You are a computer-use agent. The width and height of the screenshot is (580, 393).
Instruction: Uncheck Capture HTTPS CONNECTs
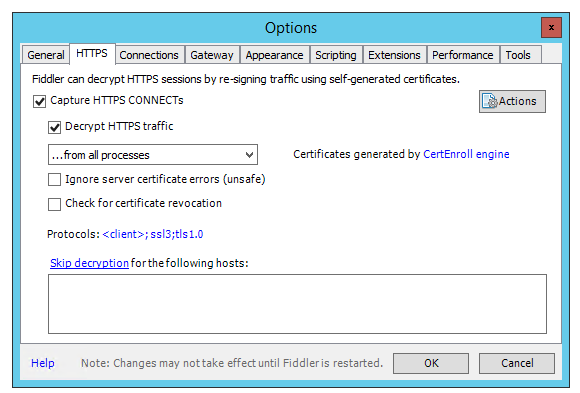click(x=39, y=101)
